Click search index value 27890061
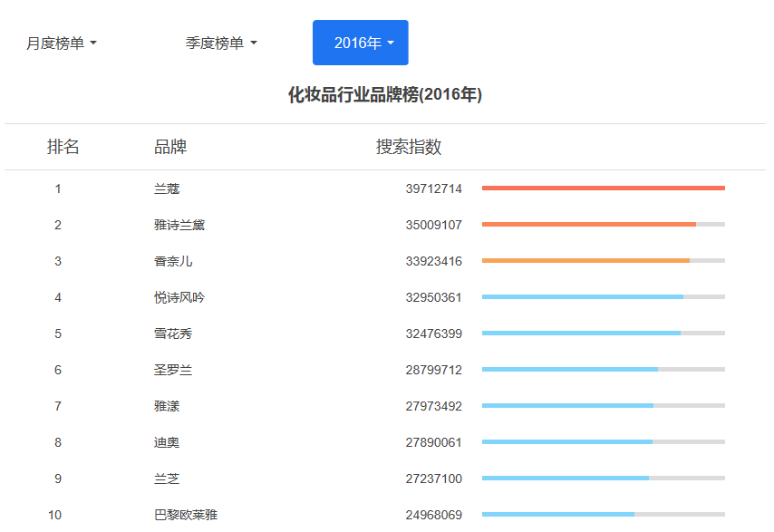 434,442
